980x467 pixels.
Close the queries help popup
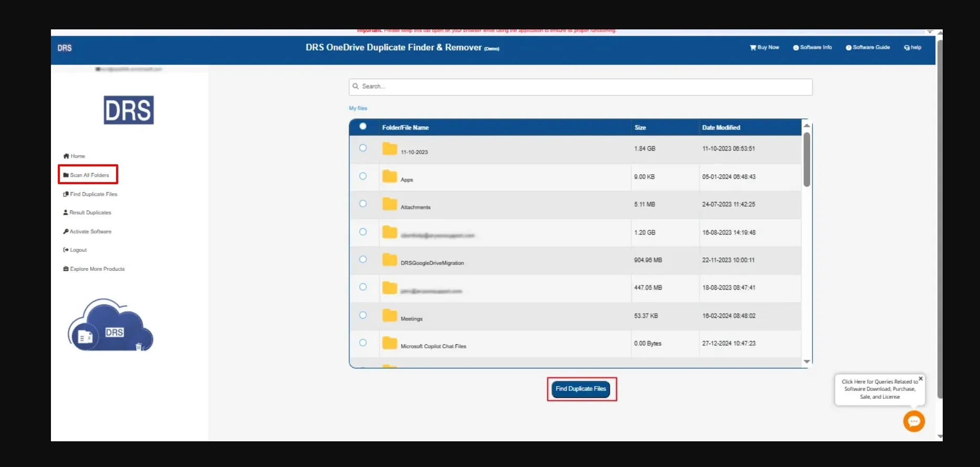point(920,378)
